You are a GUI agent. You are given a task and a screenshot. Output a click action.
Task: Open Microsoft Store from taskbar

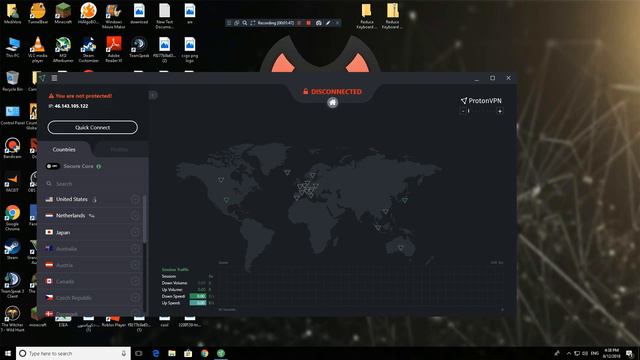(188, 353)
